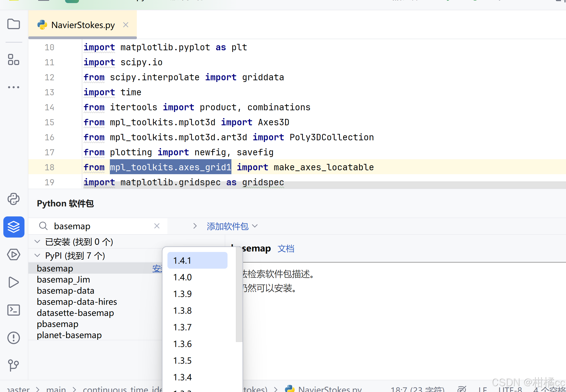Open the Git tool window

(x=13, y=366)
